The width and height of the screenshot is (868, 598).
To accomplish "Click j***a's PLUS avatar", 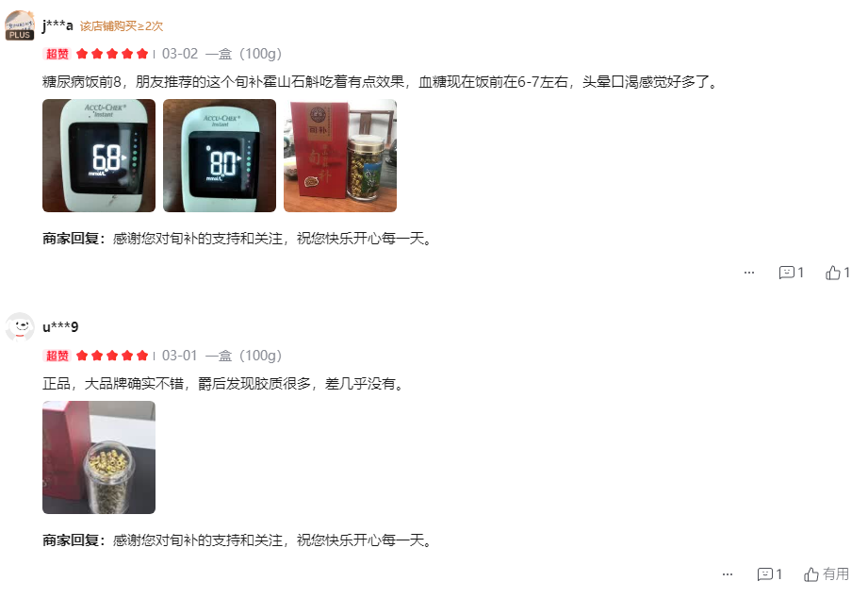I will pyautogui.click(x=20, y=25).
